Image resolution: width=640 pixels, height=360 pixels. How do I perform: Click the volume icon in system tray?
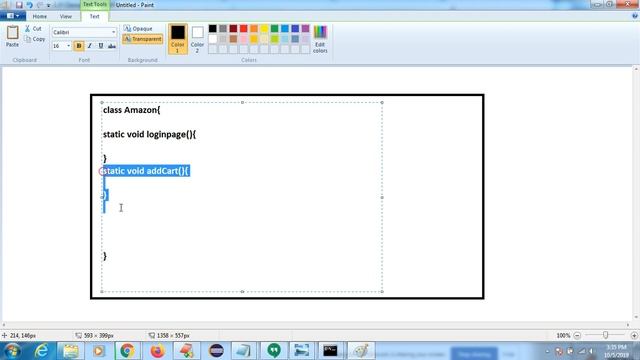point(591,351)
